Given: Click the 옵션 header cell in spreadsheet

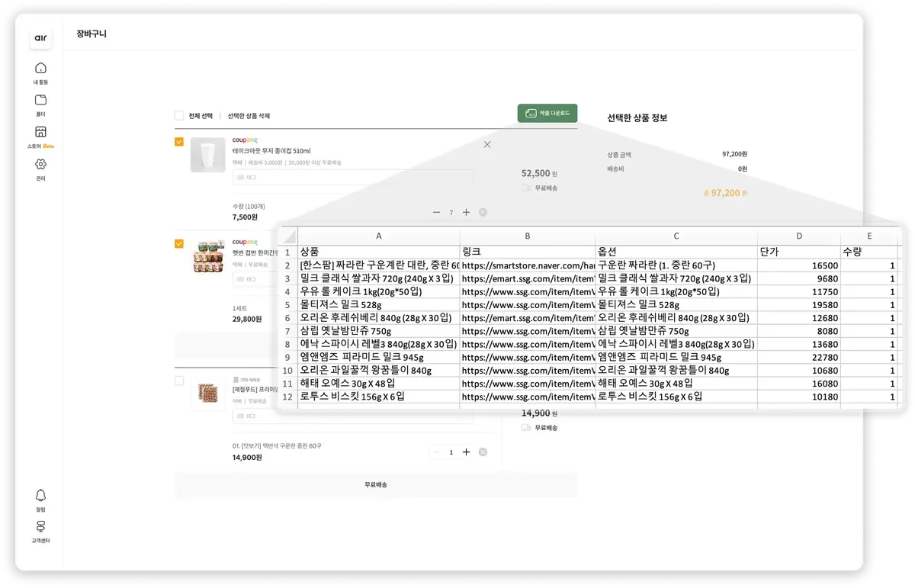Looking at the screenshot, I should pyautogui.click(x=676, y=252).
